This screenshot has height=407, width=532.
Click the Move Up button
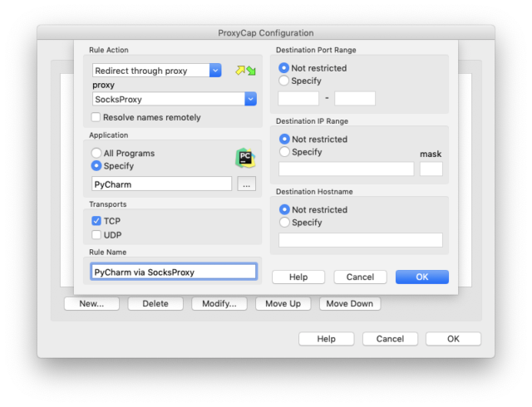pyautogui.click(x=283, y=303)
